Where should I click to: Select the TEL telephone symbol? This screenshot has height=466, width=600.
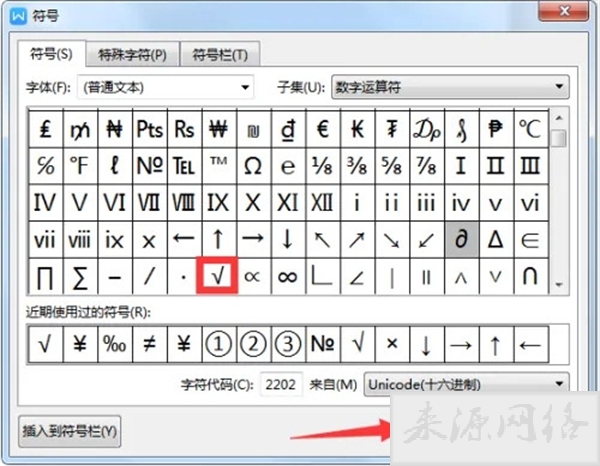tap(184, 166)
